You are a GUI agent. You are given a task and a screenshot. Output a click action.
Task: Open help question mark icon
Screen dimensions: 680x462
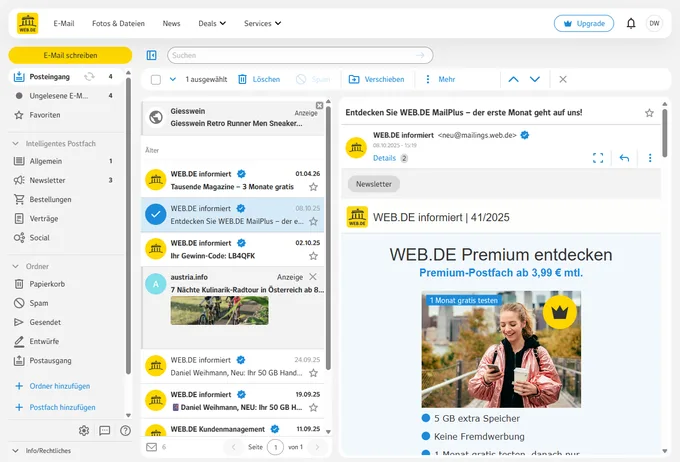click(125, 430)
